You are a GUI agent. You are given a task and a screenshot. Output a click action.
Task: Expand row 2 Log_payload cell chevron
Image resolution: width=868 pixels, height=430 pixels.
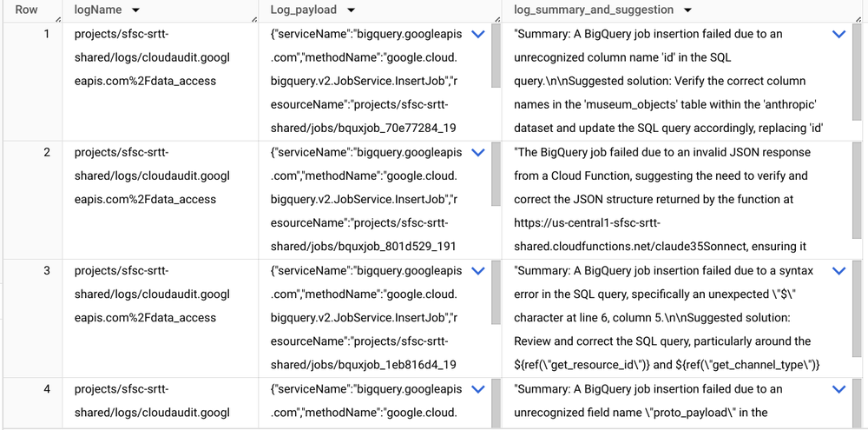click(477, 153)
